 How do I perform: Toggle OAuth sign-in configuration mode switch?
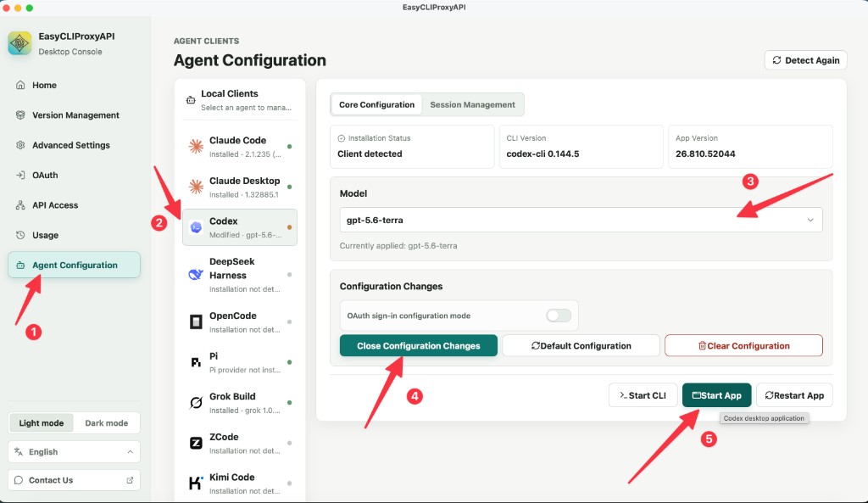pyautogui.click(x=558, y=316)
